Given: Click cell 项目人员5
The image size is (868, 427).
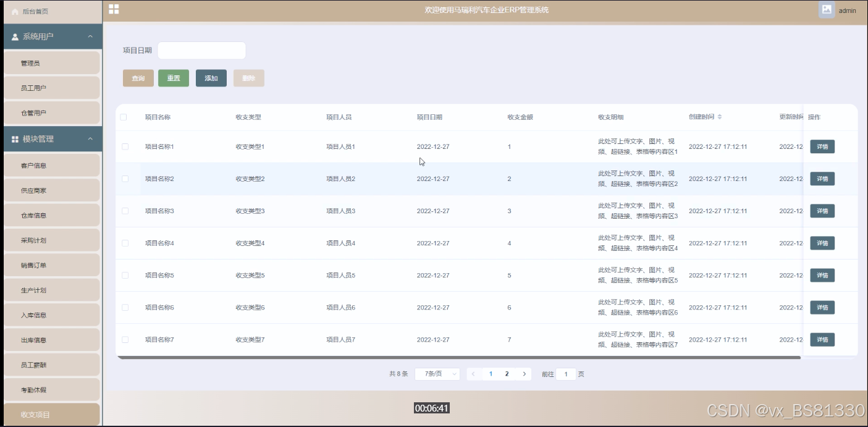Looking at the screenshot, I should click(x=341, y=275).
